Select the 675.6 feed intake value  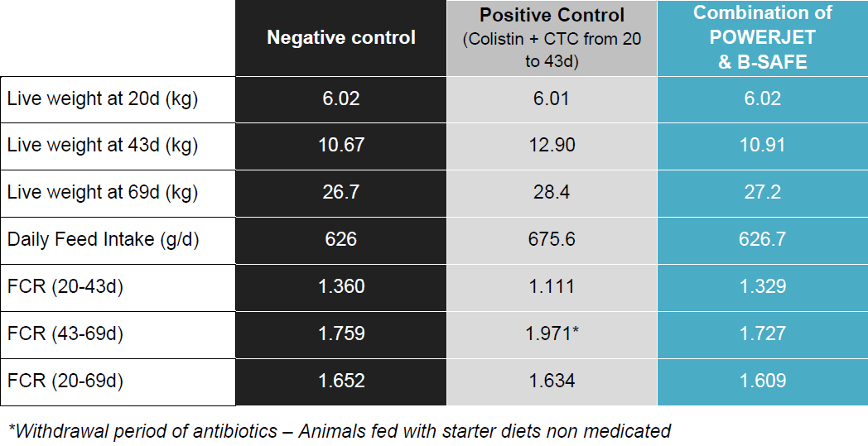coord(552,240)
